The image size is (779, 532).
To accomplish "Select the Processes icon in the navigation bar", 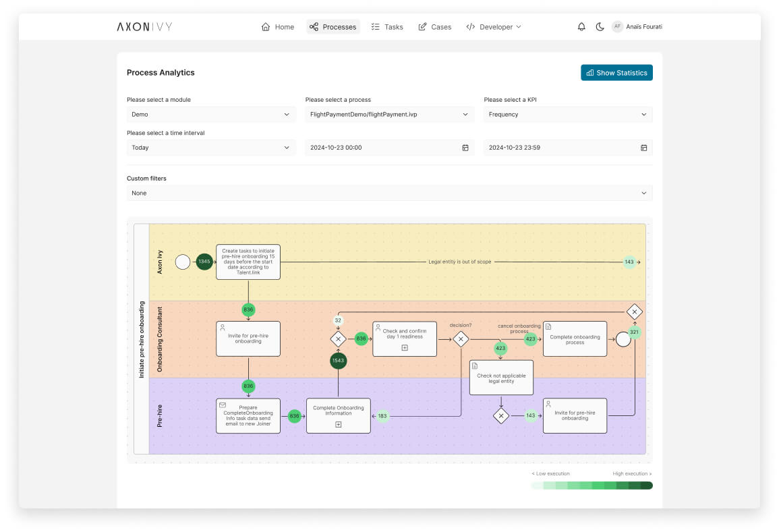I will coord(315,27).
